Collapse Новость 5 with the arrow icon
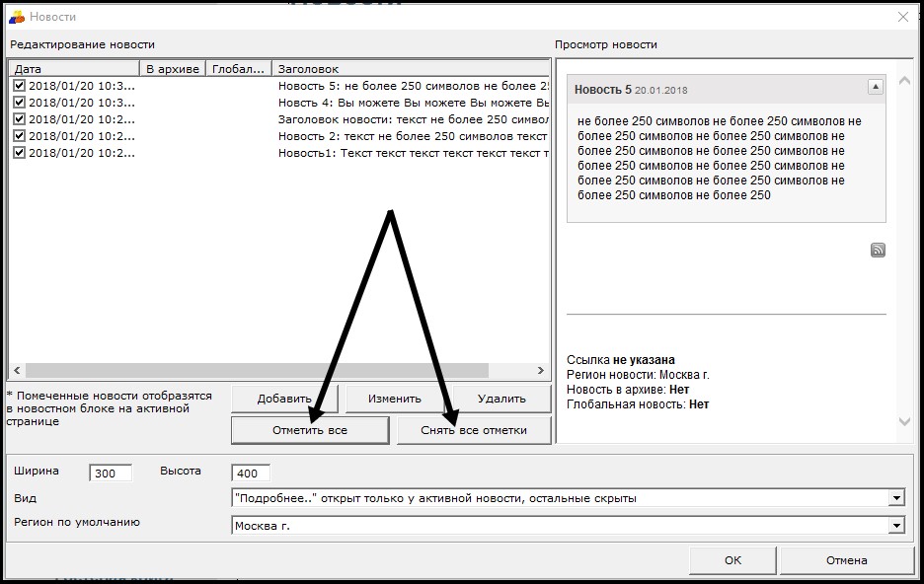Image resolution: width=924 pixels, height=584 pixels. click(x=875, y=88)
